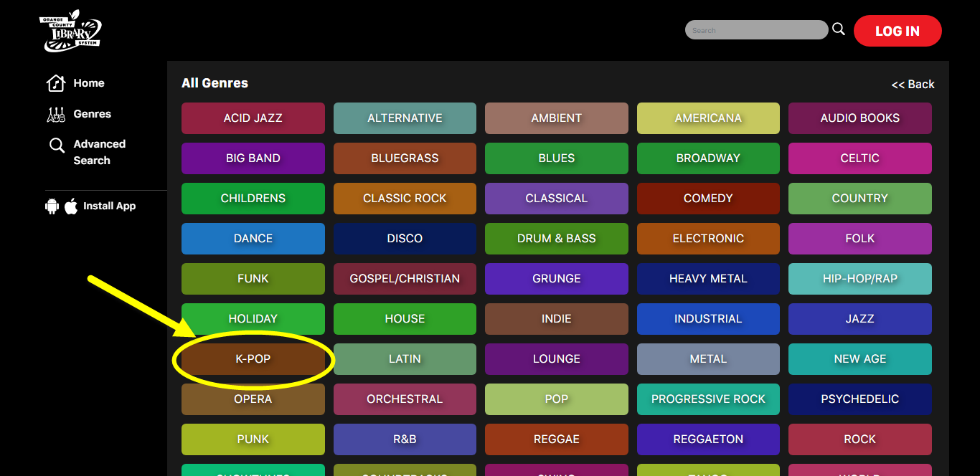Choose the ACID JAZZ genre
Screen dimensions: 980x476
coord(253,118)
